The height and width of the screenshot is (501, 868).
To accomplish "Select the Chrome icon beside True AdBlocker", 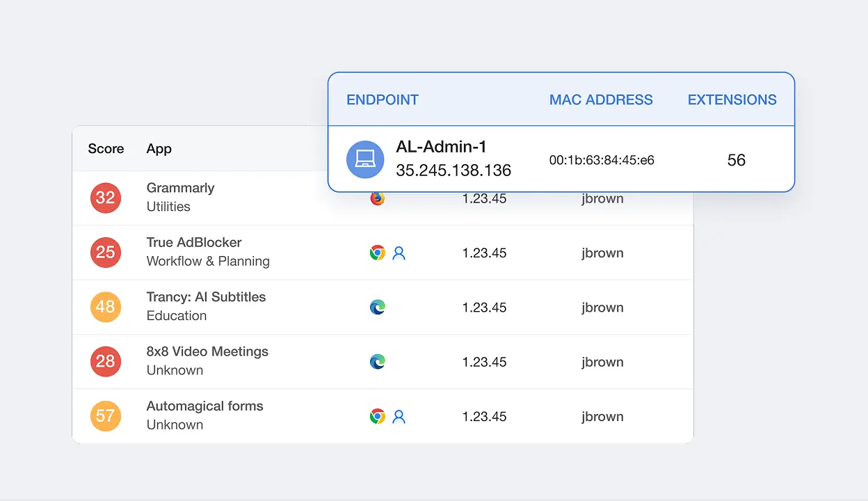I will [x=377, y=253].
